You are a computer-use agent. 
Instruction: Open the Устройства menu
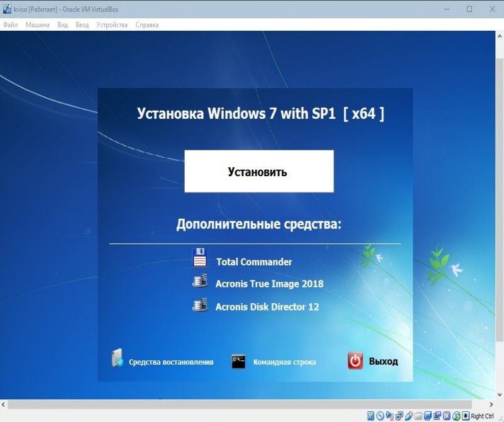pyautogui.click(x=112, y=25)
